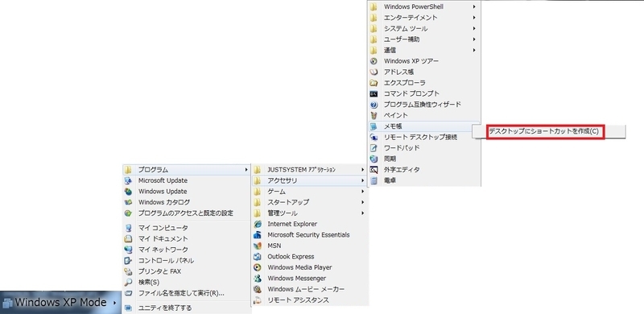
Task: Expand the 通信 submenu arrow
Action: [x=474, y=50]
